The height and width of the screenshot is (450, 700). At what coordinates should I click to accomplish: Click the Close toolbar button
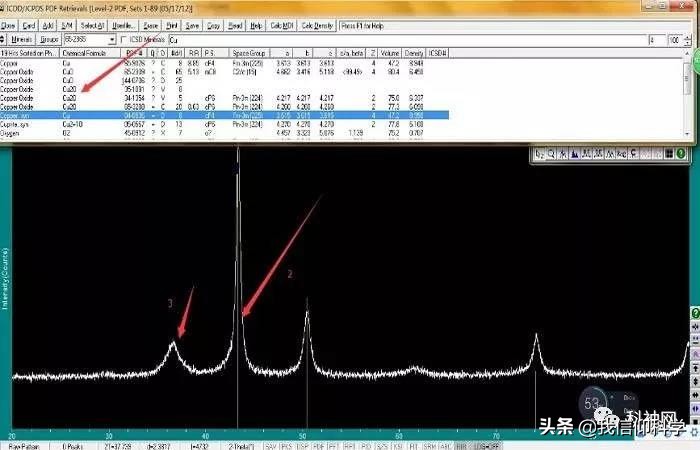pos(8,26)
